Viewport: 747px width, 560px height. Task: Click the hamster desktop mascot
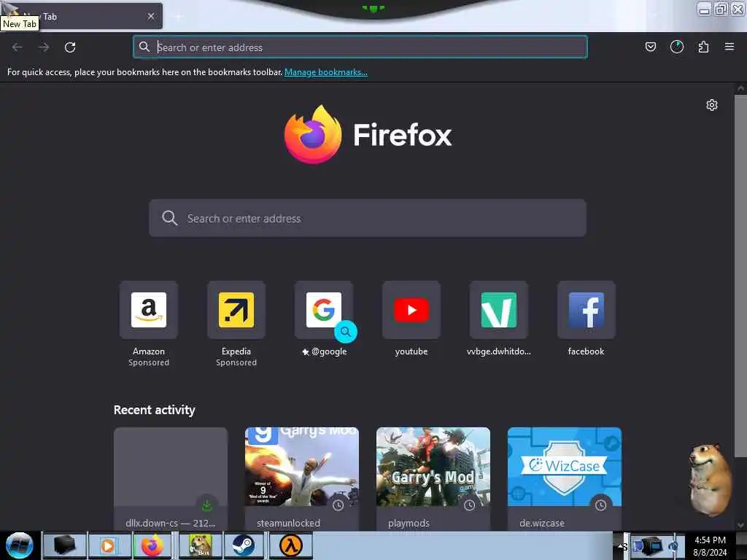pyautogui.click(x=710, y=480)
